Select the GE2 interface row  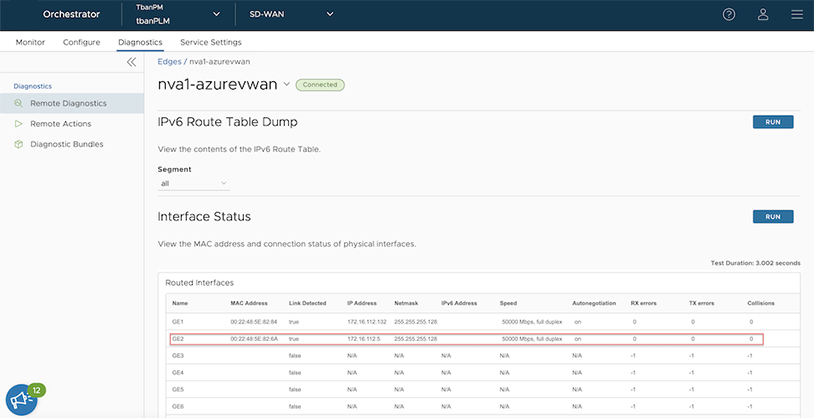465,340
